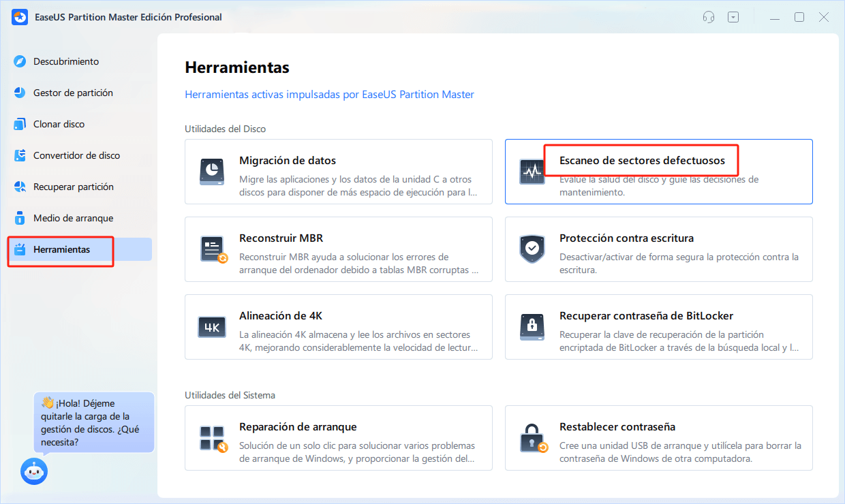Click the Restablecer contraseña padlock icon
The height and width of the screenshot is (504, 845).
click(534, 438)
